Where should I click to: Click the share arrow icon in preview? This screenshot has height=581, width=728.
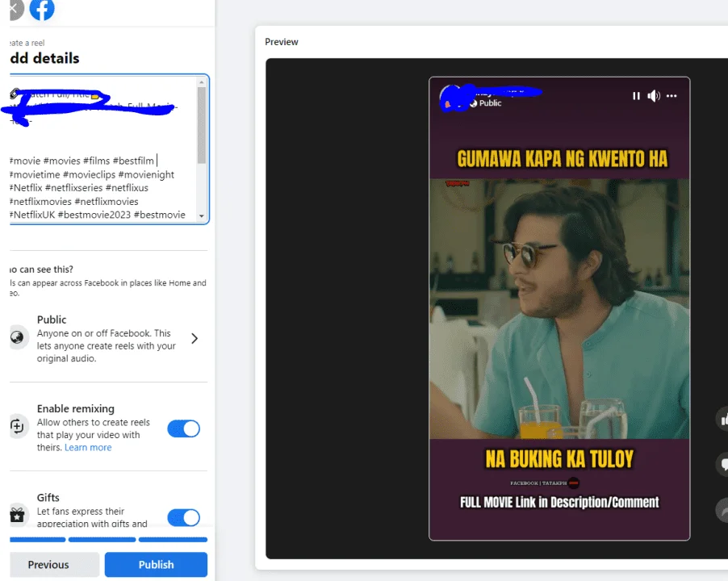click(722, 509)
